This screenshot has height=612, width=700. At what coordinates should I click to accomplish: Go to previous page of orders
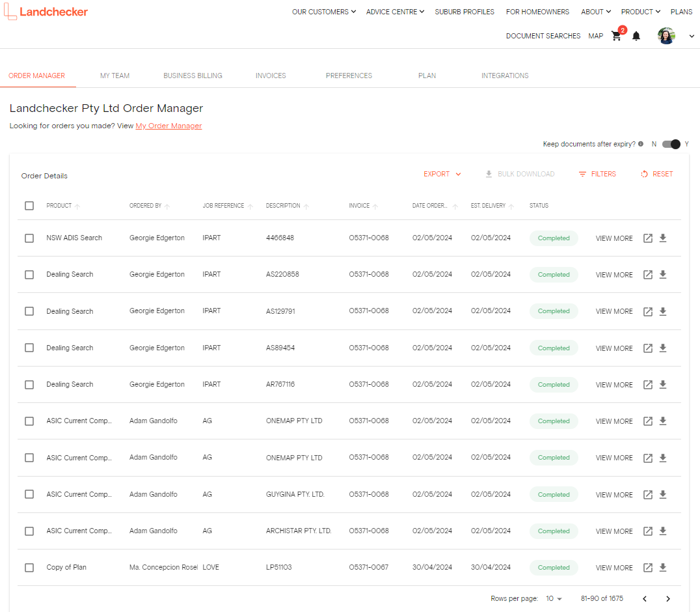[x=645, y=598]
